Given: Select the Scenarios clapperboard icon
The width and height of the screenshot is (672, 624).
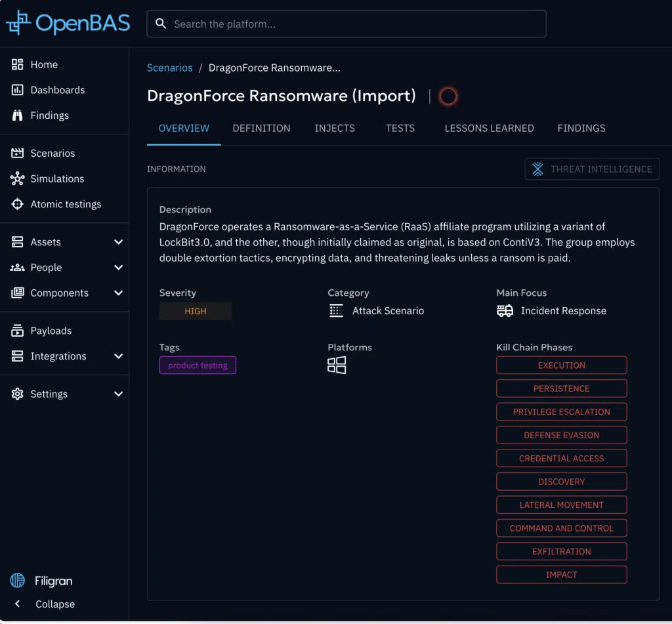Looking at the screenshot, I should pos(18,153).
